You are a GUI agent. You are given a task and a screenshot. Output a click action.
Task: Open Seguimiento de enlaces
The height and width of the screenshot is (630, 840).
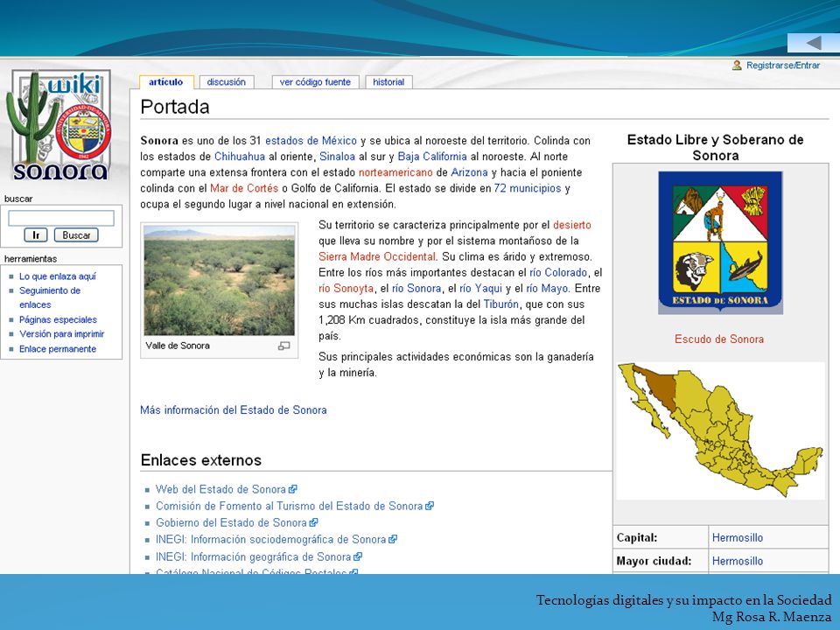click(x=50, y=297)
